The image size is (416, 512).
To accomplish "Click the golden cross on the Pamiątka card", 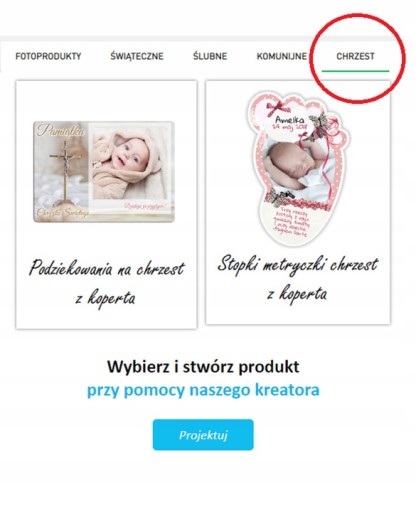I will (65, 168).
